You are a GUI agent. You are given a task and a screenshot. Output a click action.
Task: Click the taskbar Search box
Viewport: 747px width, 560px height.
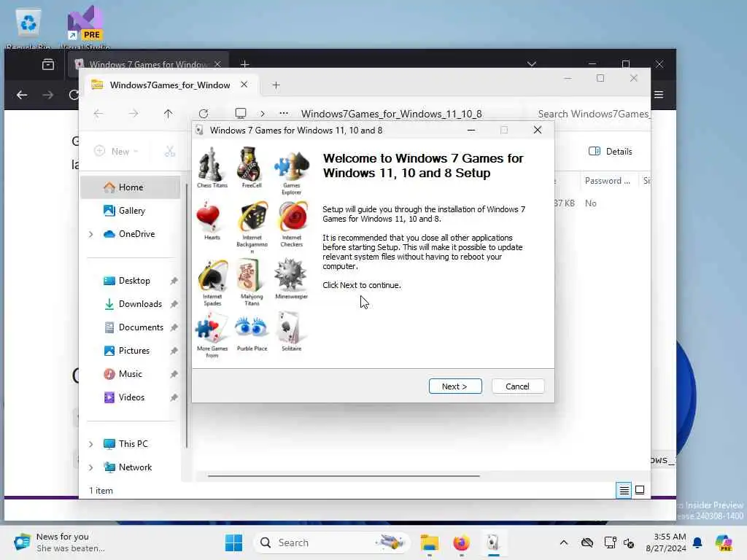pyautogui.click(x=332, y=542)
